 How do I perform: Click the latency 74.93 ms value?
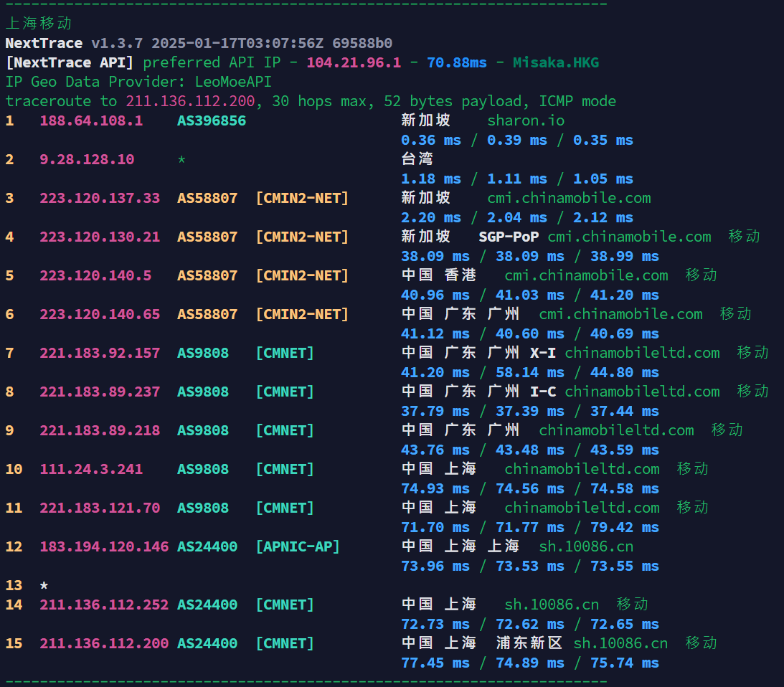tap(435, 488)
